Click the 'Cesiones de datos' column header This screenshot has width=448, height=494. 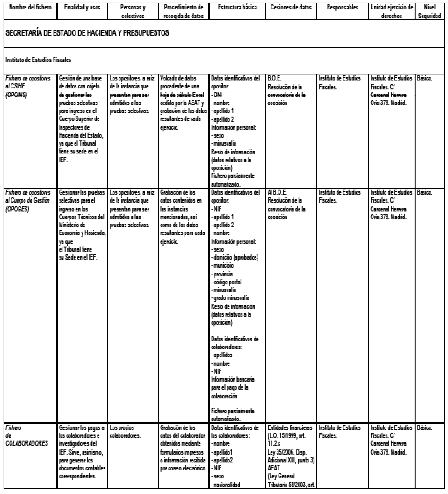click(x=291, y=11)
